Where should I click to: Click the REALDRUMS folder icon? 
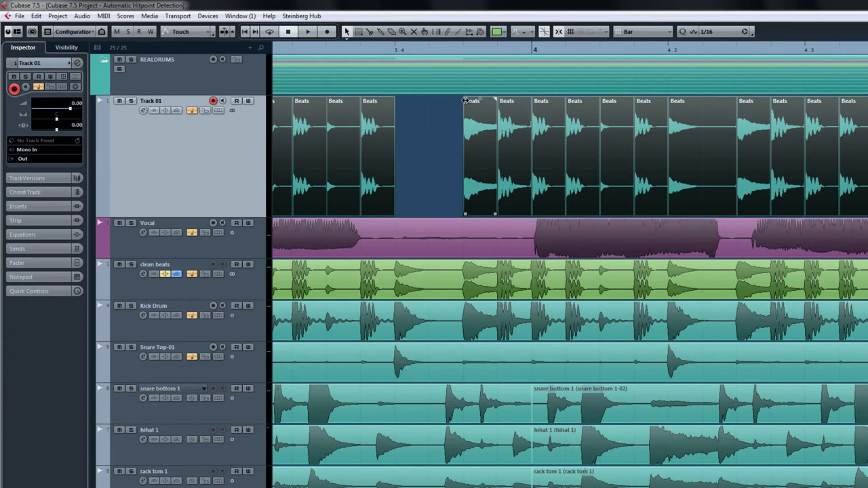[x=104, y=60]
